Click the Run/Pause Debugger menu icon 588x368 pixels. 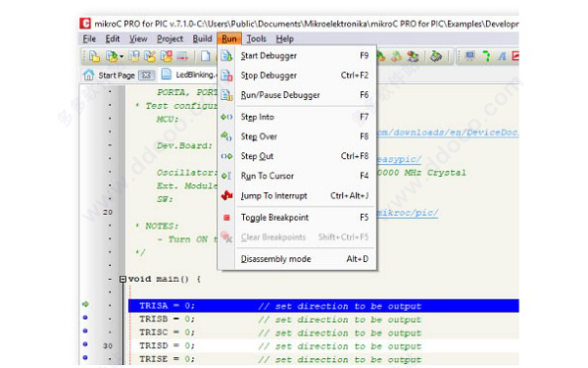click(226, 95)
